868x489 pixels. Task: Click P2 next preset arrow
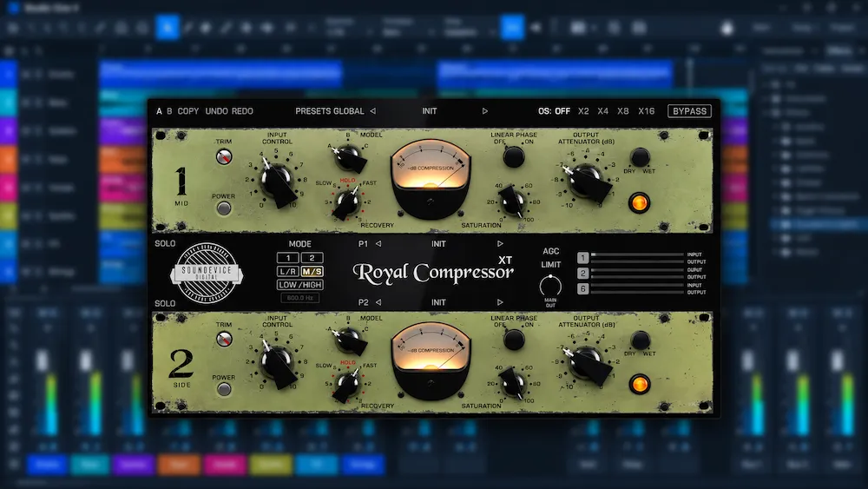(x=500, y=302)
